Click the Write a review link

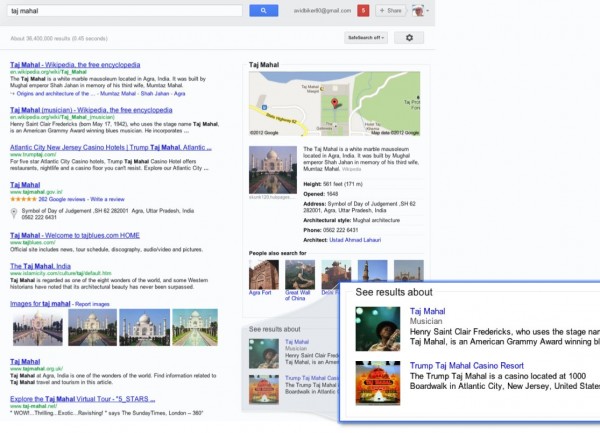pyautogui.click(x=107, y=199)
